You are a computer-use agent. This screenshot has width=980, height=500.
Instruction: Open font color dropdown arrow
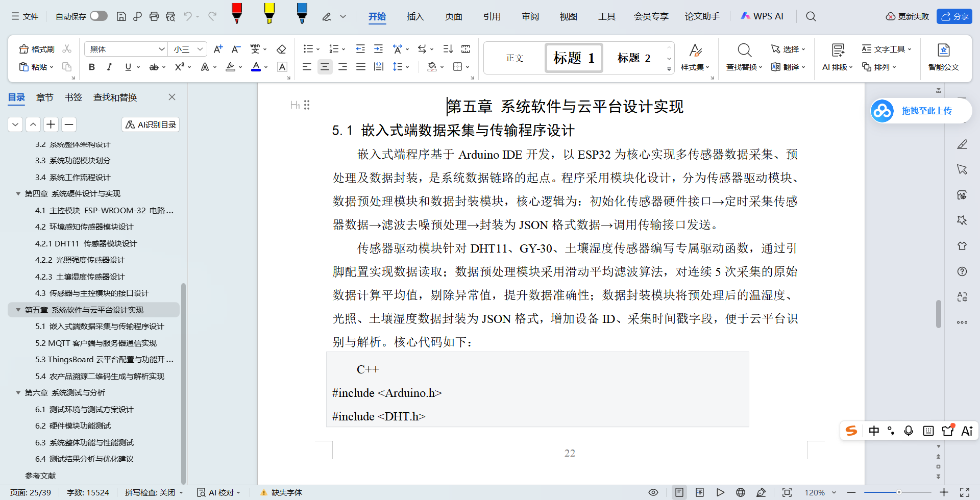[266, 67]
